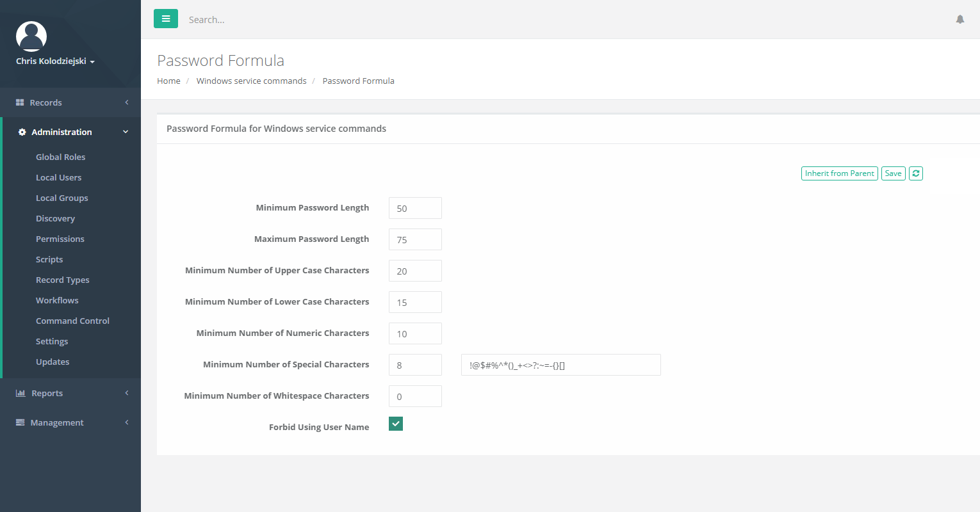Viewport: 980px width, 512px height.
Task: Click the Management server icon
Action: [20, 422]
